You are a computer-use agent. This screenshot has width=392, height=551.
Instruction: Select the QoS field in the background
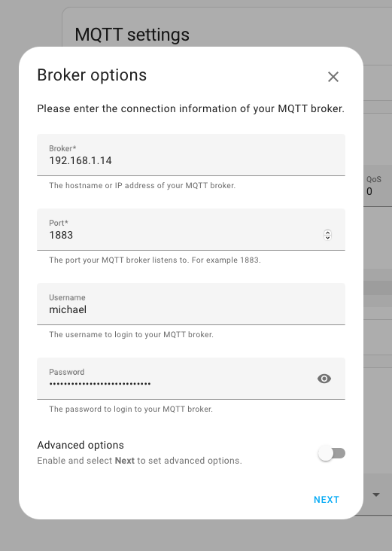tap(378, 186)
